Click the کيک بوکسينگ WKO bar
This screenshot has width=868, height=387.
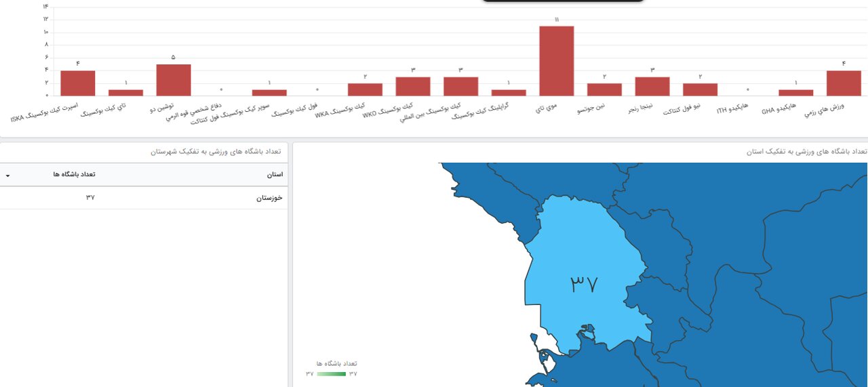413,87
